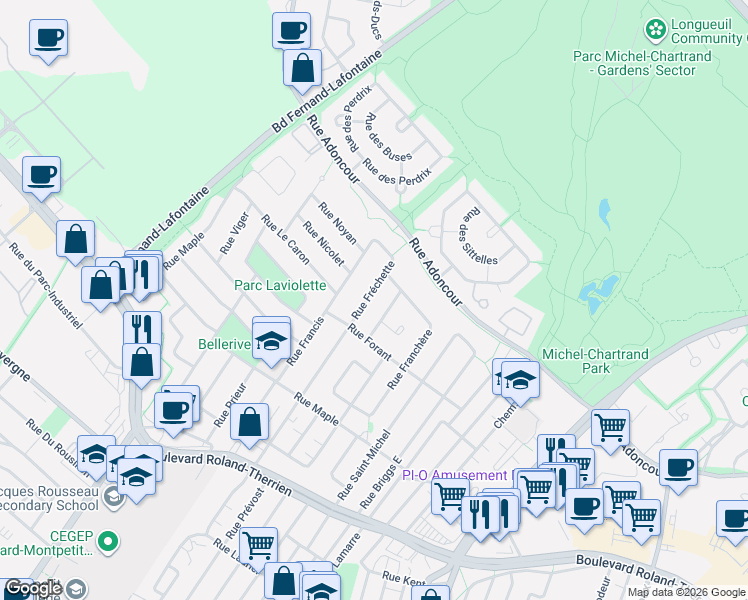Open the graduation cap marker above Jacques Rousseau School

point(96,456)
